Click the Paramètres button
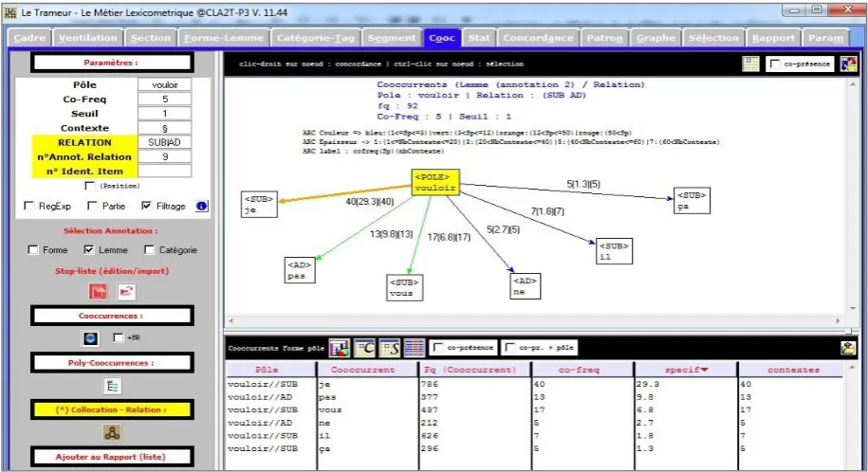 click(112, 63)
